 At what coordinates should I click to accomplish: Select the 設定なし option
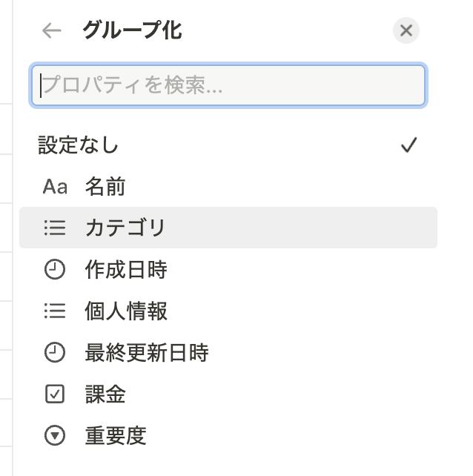228,145
